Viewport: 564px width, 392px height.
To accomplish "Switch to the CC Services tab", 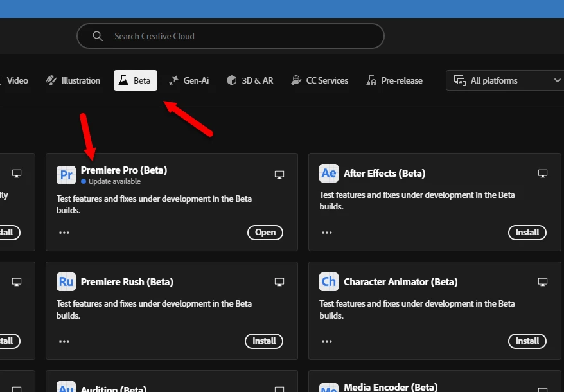I will point(320,80).
